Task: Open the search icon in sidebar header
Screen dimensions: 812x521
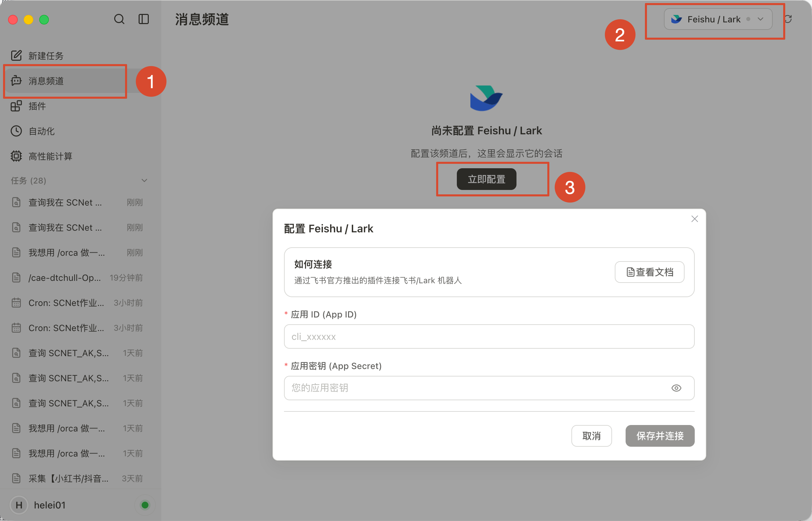Action: coord(119,19)
